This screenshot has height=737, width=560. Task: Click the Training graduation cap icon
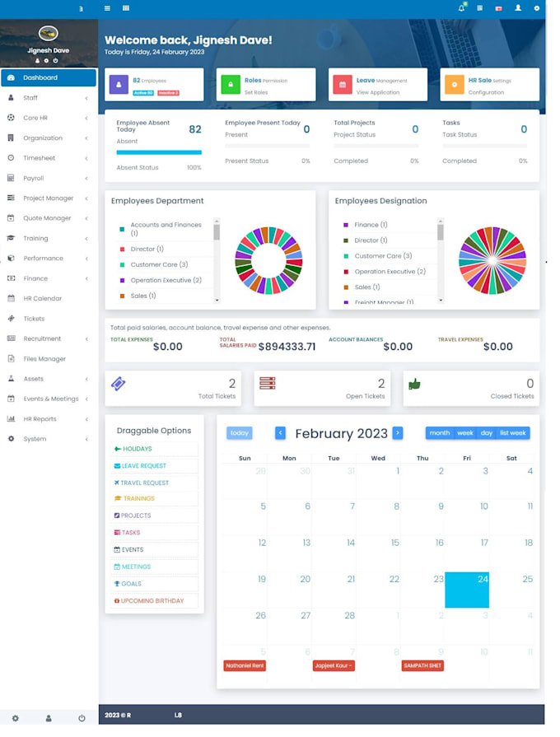click(11, 238)
